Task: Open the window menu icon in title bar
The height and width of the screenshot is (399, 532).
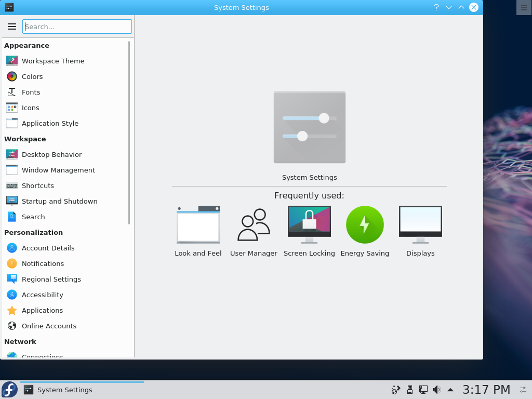Action: 9,7
